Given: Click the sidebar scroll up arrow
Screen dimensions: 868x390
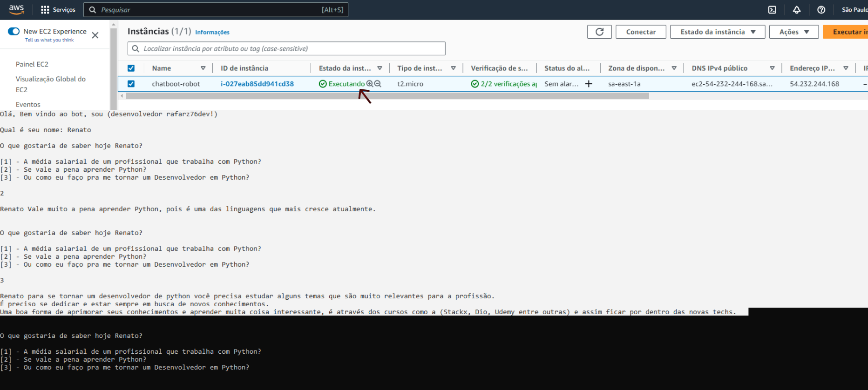Looking at the screenshot, I should (114, 25).
